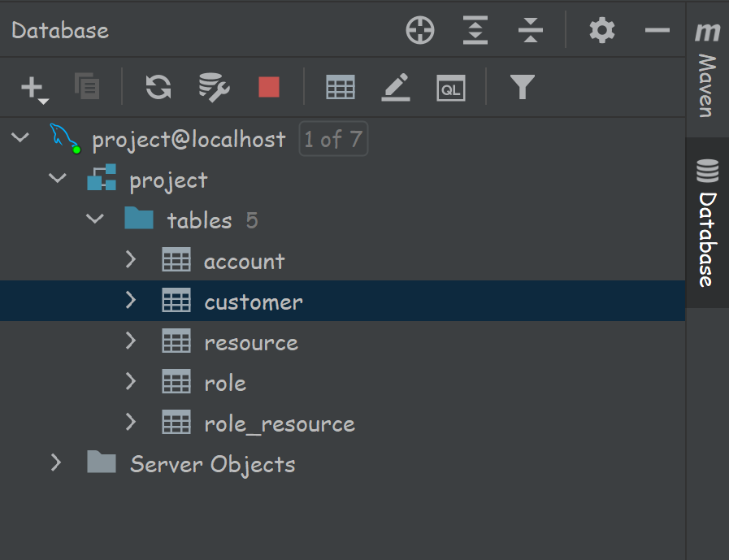The image size is (729, 560).
Task: Expand the Server Objects folder
Action: coord(55,463)
